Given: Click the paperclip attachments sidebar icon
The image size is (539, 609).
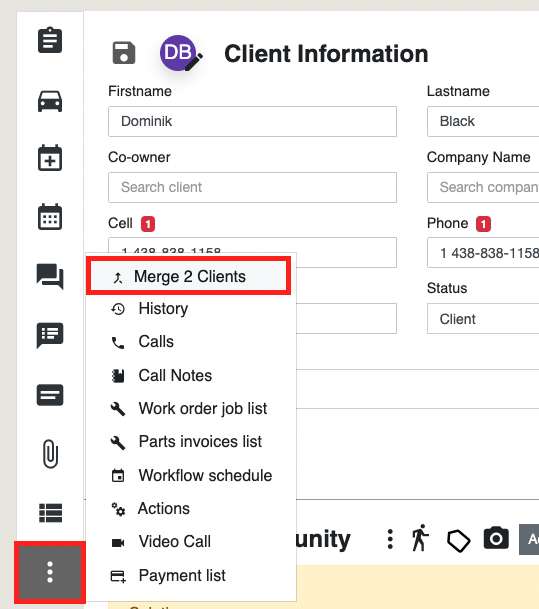Looking at the screenshot, I should pos(50,454).
